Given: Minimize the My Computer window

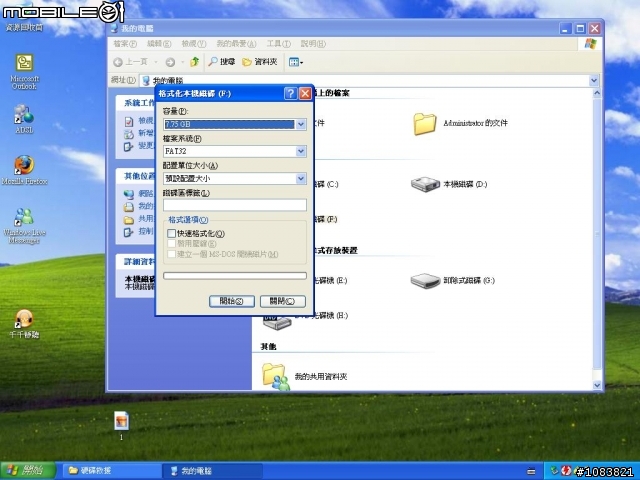Looking at the screenshot, I should coord(566,29).
